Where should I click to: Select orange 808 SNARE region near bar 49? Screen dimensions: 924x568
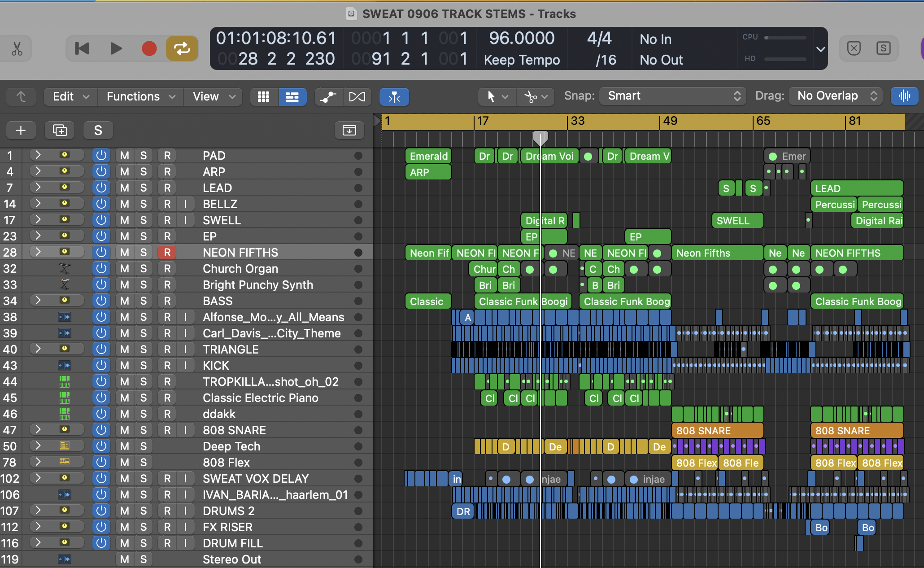(717, 431)
